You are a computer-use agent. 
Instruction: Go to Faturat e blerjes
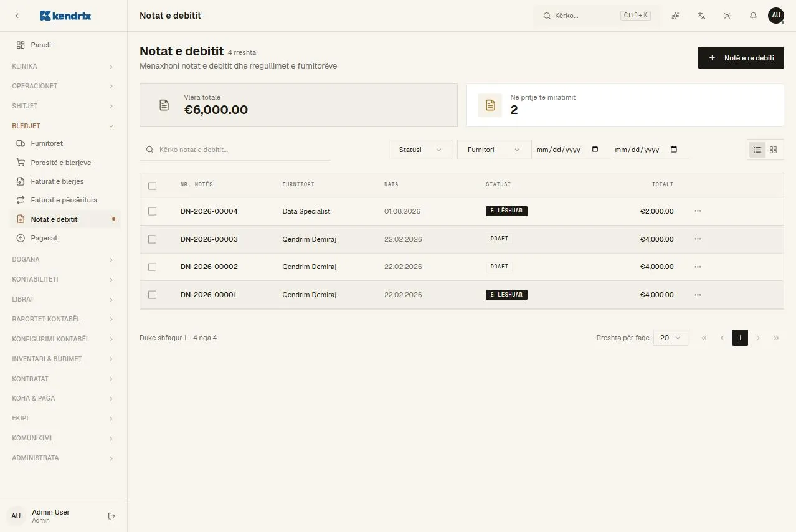click(66, 181)
